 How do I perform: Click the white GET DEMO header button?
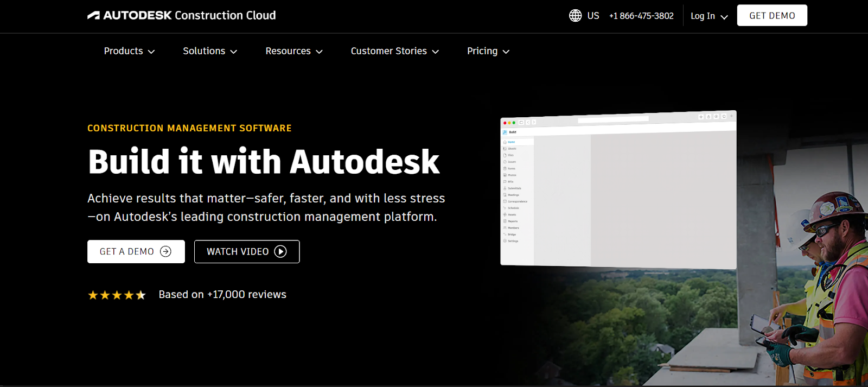tap(772, 15)
